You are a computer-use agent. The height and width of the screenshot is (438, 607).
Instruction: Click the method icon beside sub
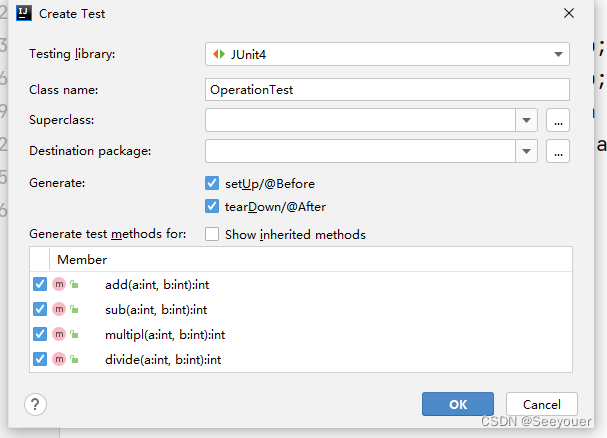click(59, 309)
